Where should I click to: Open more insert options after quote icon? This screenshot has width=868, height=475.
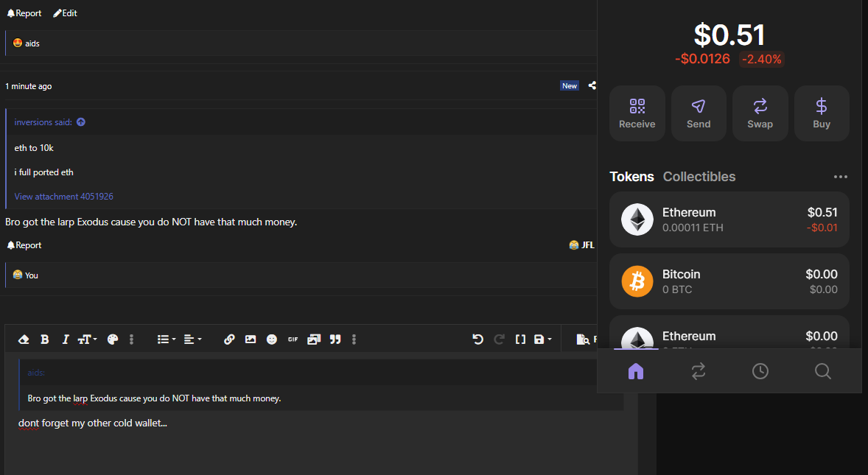point(354,339)
